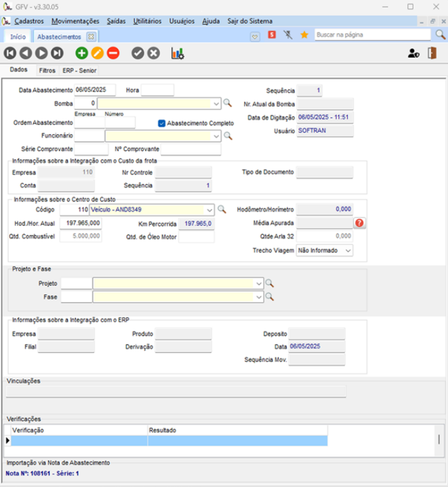Click the favorites star icon

tap(304, 35)
